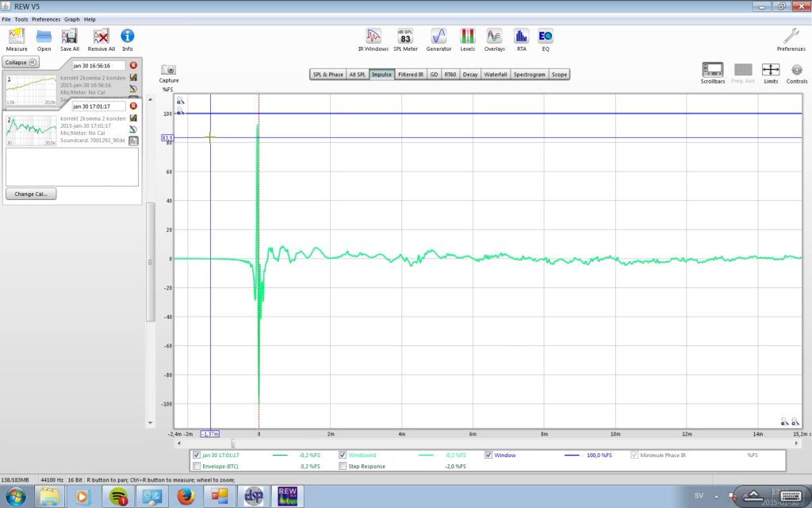Switch to the Scope tab
The width and height of the screenshot is (812, 508).
tap(559, 75)
